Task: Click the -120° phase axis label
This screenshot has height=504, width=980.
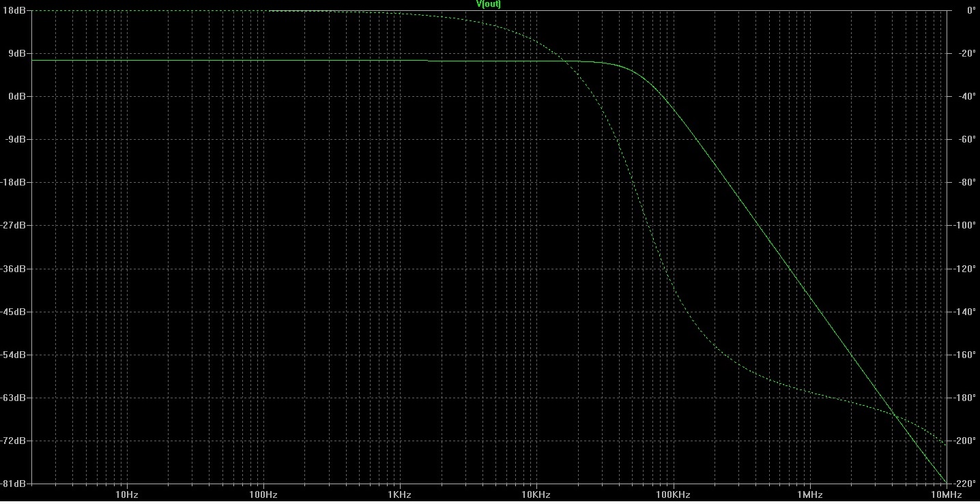Action: tap(964, 269)
